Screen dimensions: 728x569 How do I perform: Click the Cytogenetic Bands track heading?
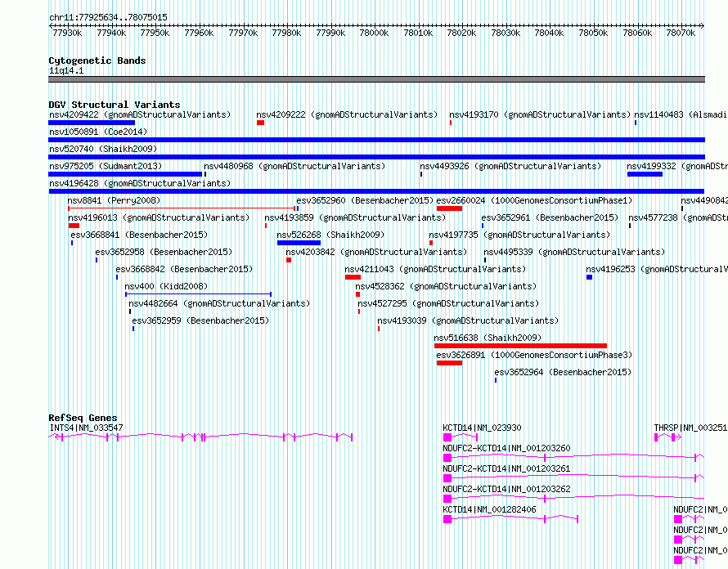(97, 60)
